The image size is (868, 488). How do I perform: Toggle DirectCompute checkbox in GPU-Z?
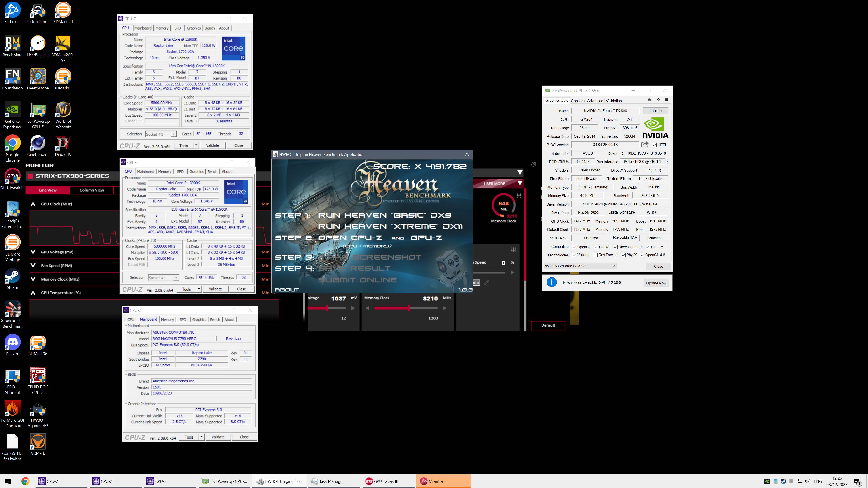615,247
